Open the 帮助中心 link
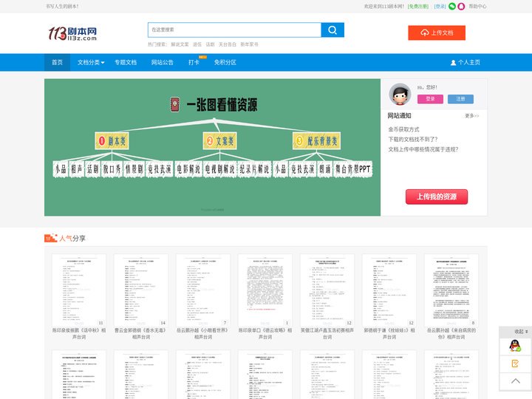The width and height of the screenshot is (532, 399). click(477, 7)
